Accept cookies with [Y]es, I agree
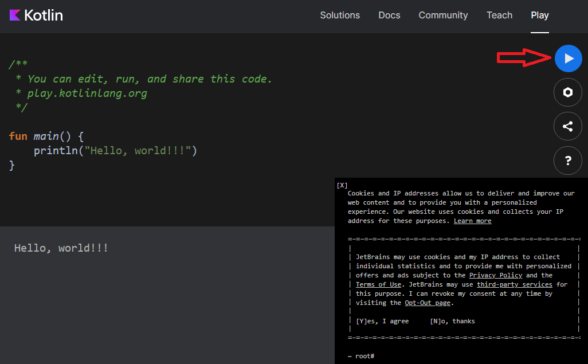The image size is (588, 364). 382,321
